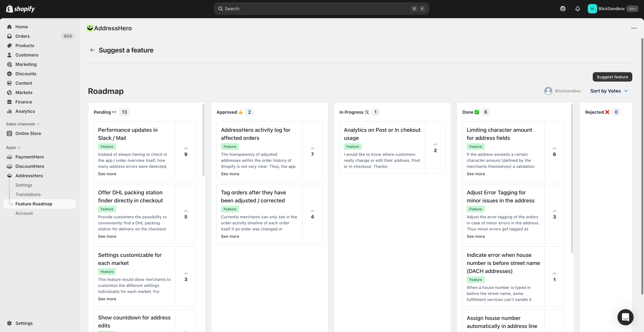Click the Rejected column heading
644x332 pixels.
[x=597, y=112]
